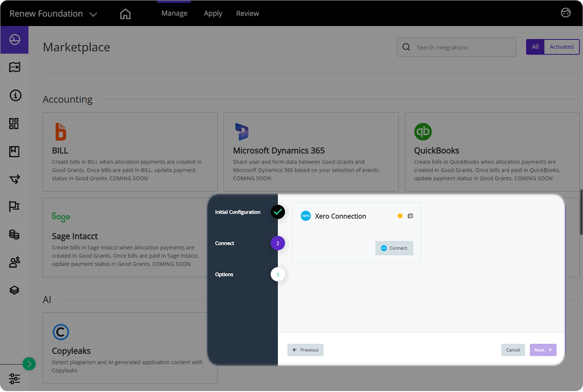Select the Options step label

point(224,275)
